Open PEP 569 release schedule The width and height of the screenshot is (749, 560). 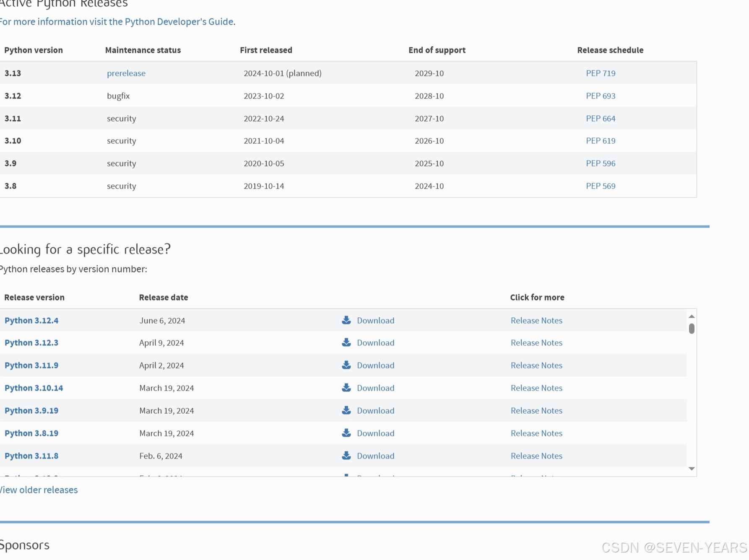coord(601,186)
